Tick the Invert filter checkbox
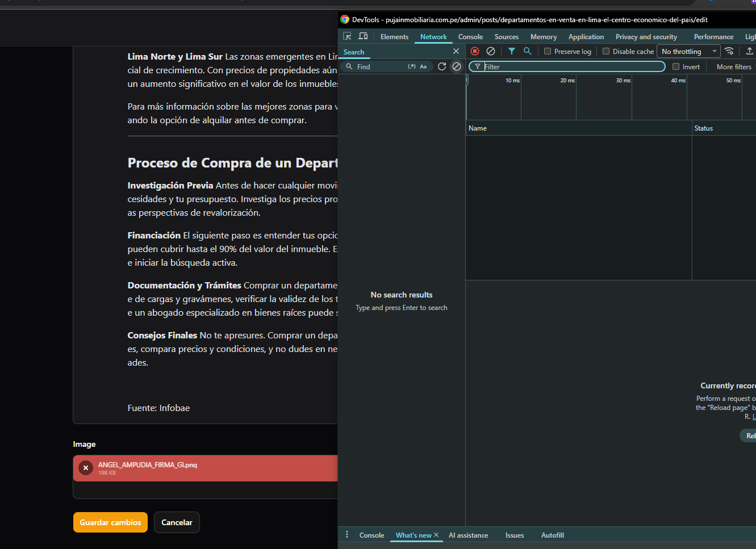Screen dimensions: 756x549 676,66
